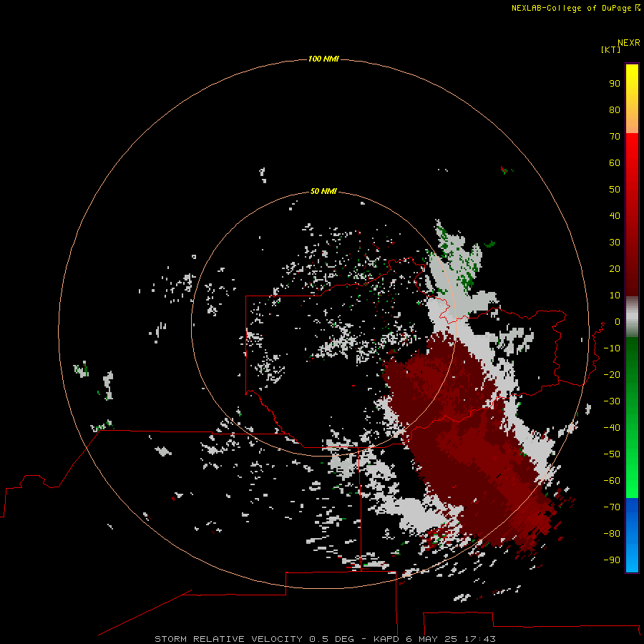
Task: Click the NEXR label above the color scale
Action: point(628,43)
